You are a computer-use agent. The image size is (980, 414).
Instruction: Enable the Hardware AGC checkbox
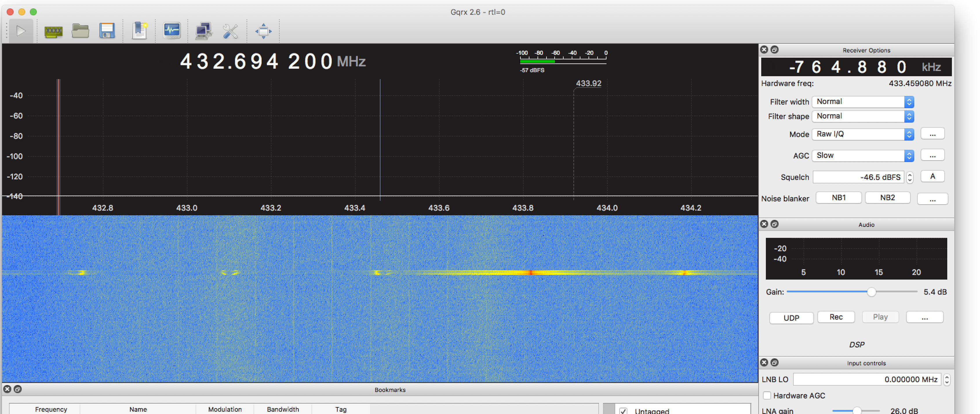point(767,395)
